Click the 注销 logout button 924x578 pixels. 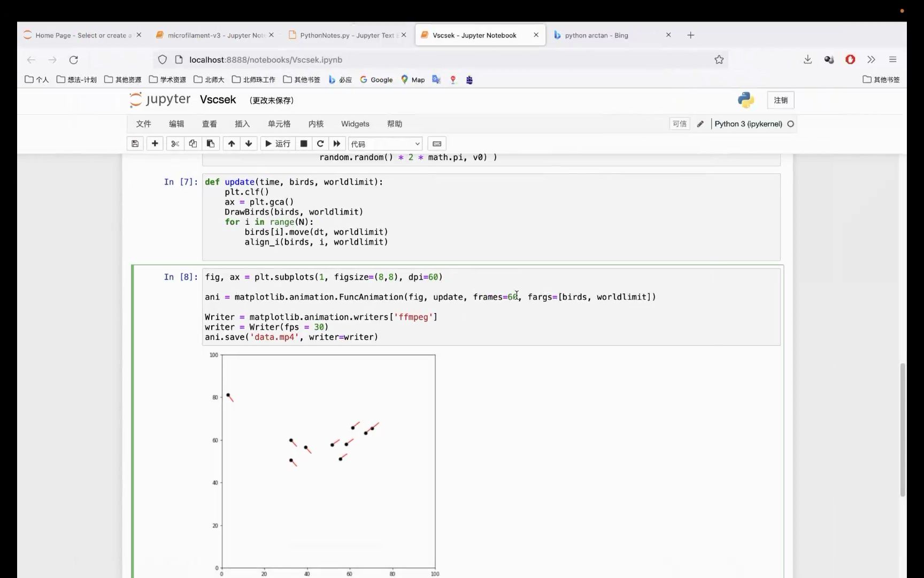click(781, 100)
